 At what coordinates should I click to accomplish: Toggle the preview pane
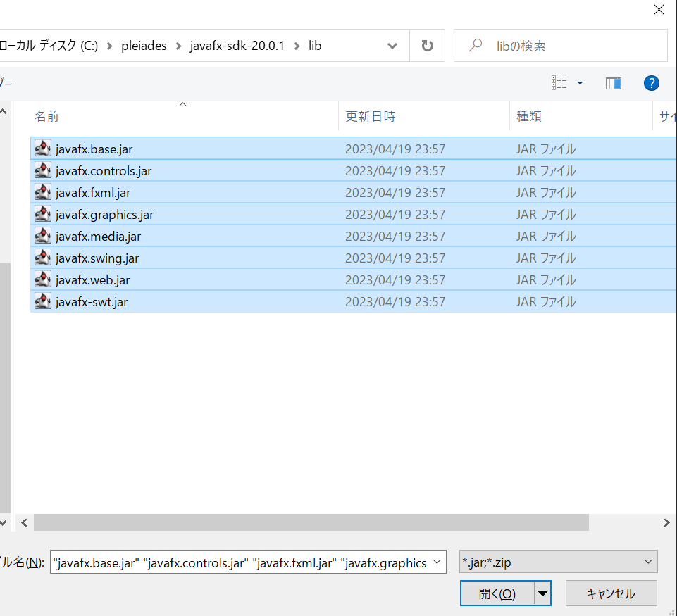point(613,82)
